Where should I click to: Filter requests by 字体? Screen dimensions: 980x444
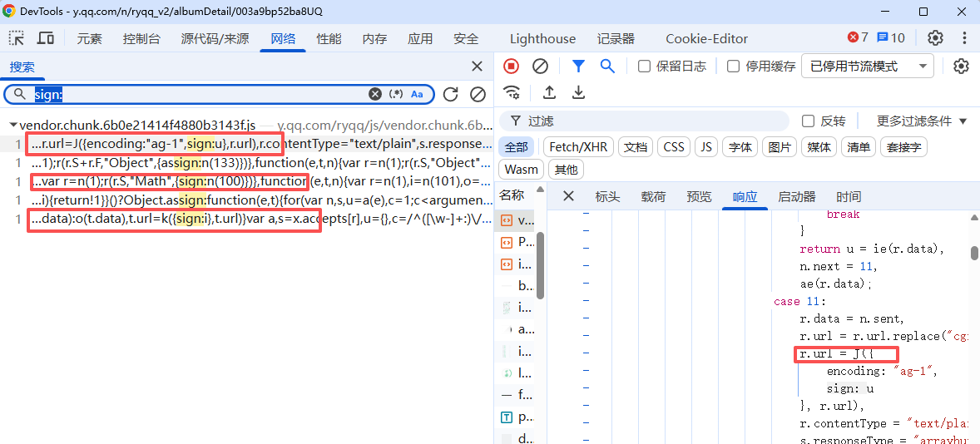(x=740, y=147)
